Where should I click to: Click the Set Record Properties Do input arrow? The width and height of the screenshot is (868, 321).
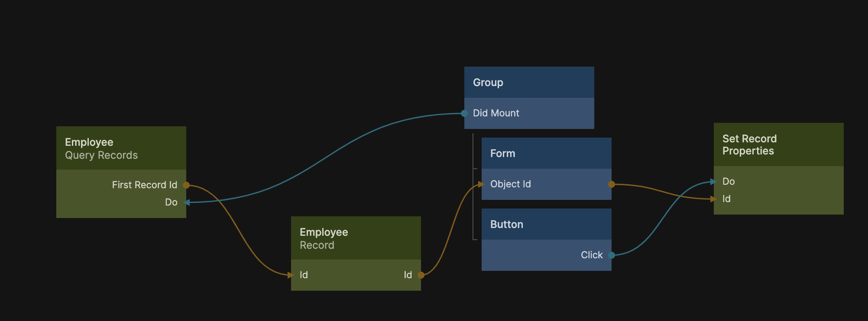(x=713, y=182)
